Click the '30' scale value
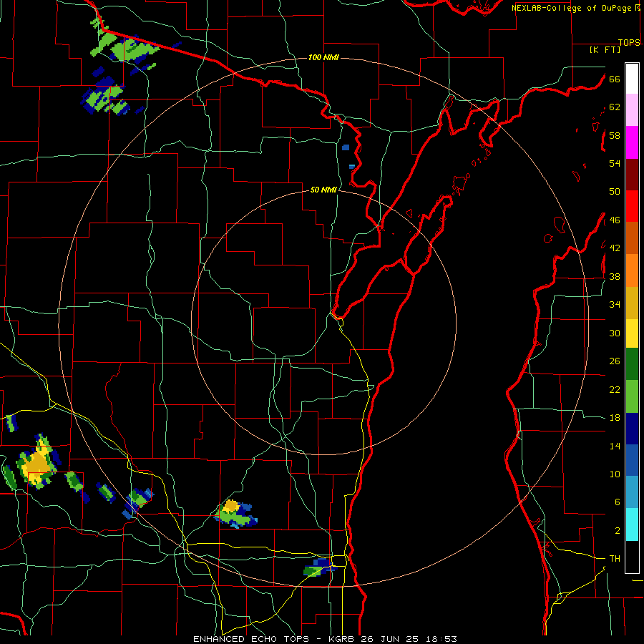 (615, 333)
